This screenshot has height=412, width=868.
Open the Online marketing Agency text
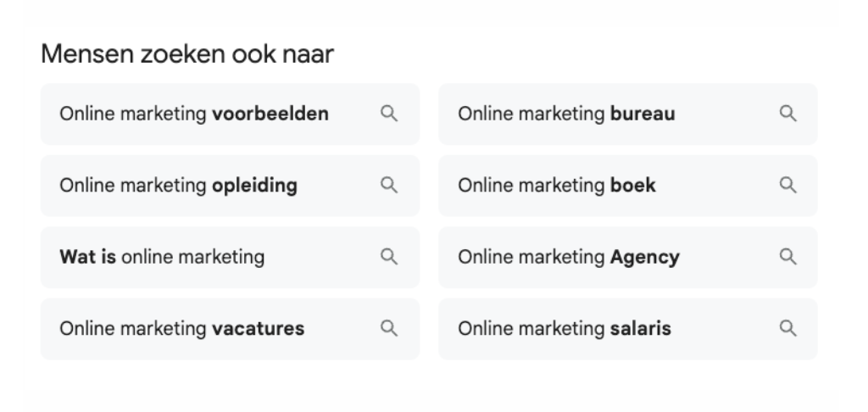pyautogui.click(x=569, y=258)
